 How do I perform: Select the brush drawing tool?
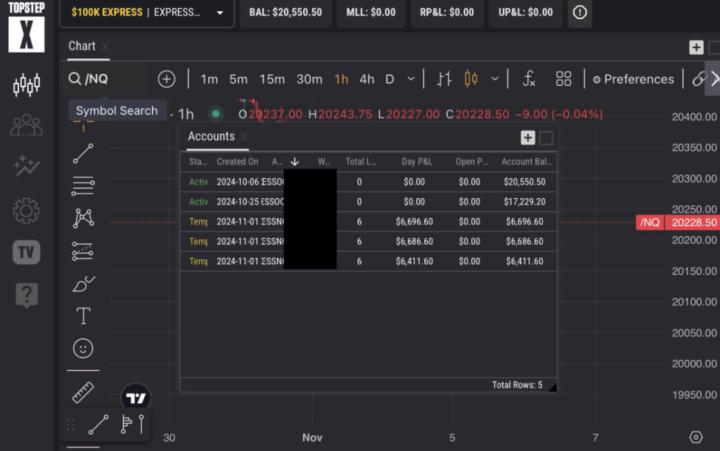84,284
